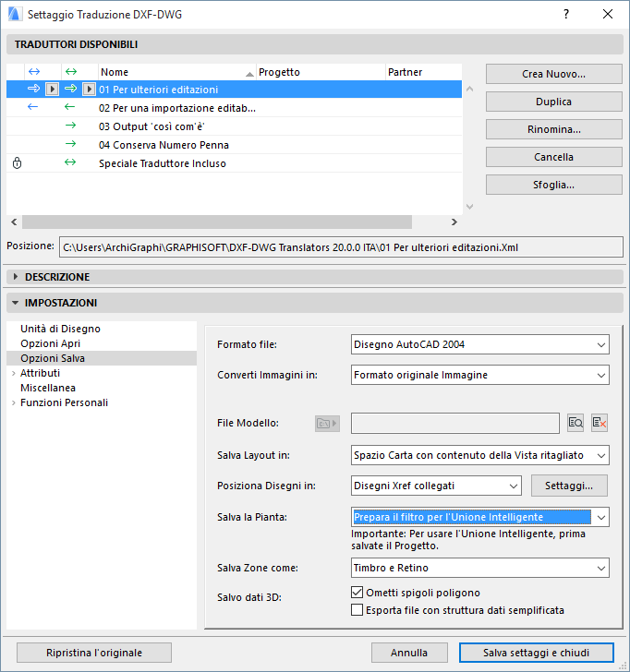
Task: Click the green import/export column header icon
Action: tap(71, 72)
